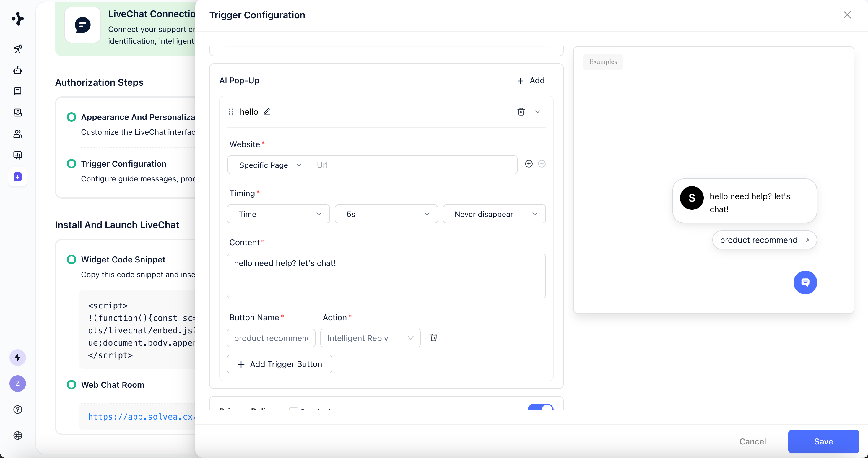Image resolution: width=868 pixels, height=458 pixels.
Task: Collapse the hello pop-up section chevron
Action: [x=537, y=112]
